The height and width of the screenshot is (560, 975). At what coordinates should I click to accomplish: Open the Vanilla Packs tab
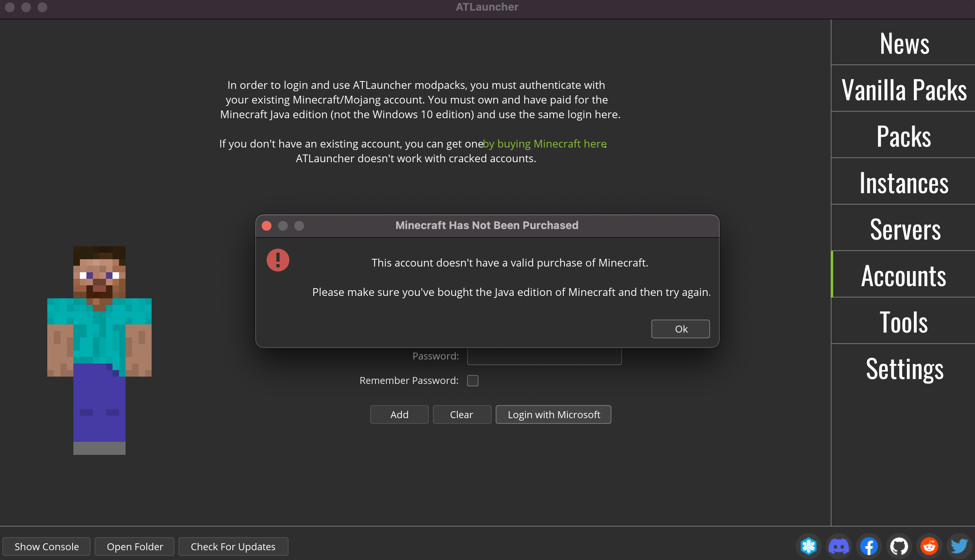tap(903, 89)
